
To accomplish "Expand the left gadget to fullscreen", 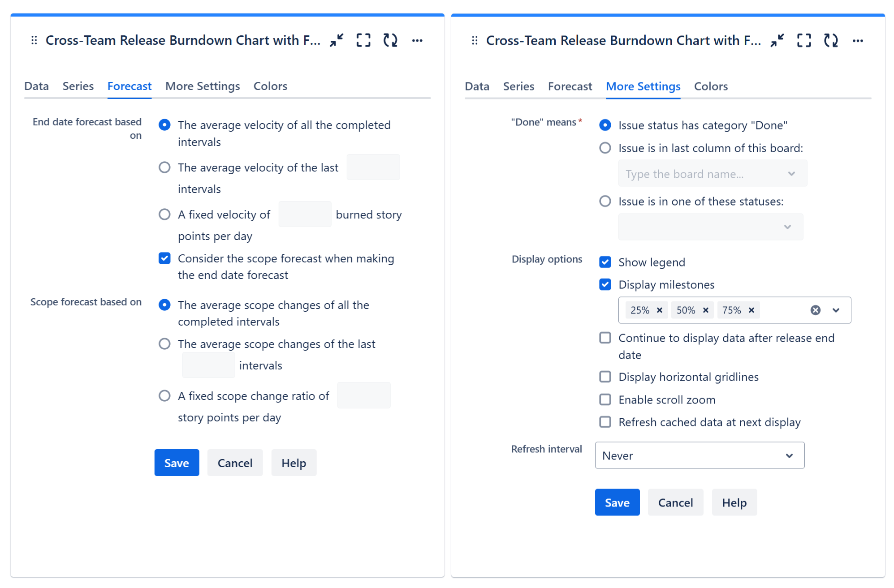I will coord(363,40).
